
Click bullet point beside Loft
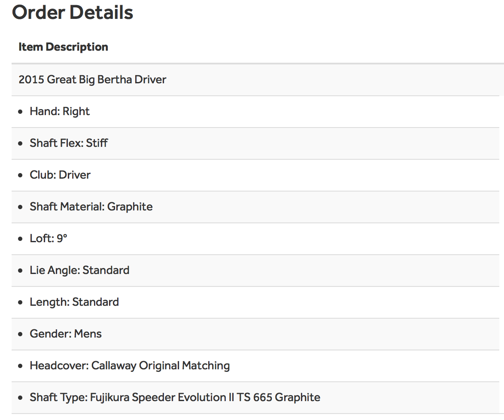[x=21, y=239]
